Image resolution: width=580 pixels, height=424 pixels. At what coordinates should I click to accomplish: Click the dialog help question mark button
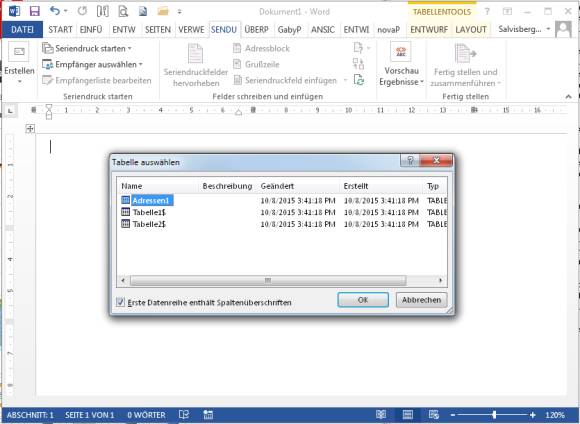pos(410,161)
